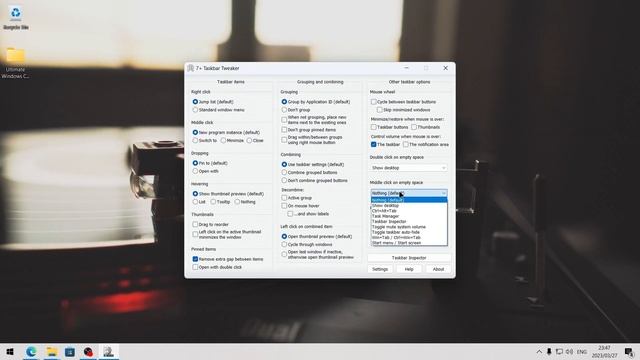640x360 pixels.
Task: Toggle Remove extra gap between items
Action: 228,259
